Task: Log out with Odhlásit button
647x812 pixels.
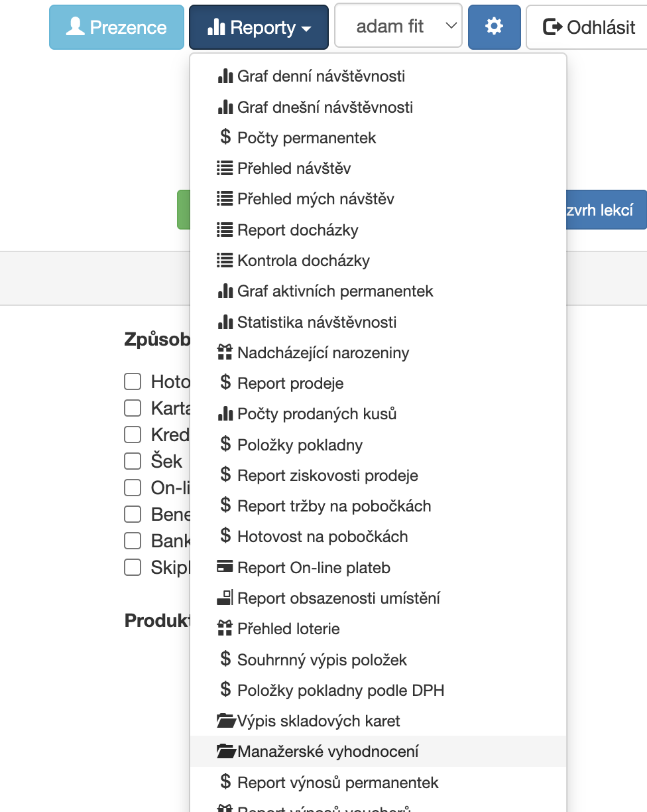Action: (588, 27)
